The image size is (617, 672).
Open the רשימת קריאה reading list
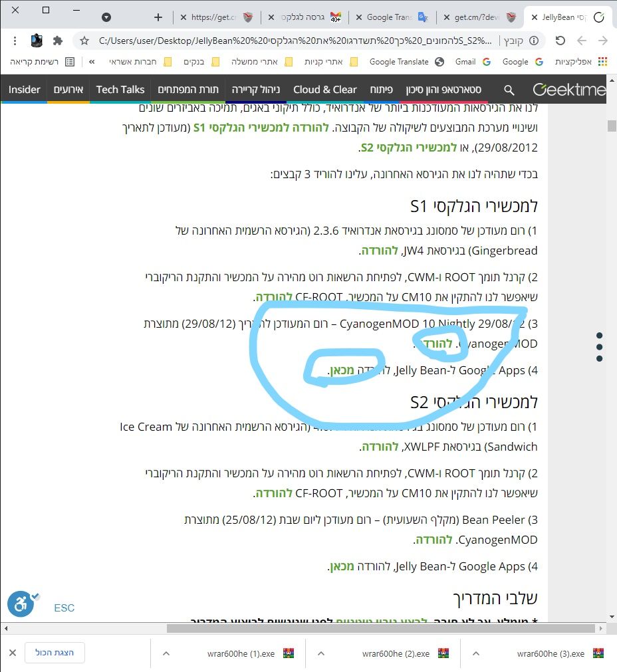(43, 62)
